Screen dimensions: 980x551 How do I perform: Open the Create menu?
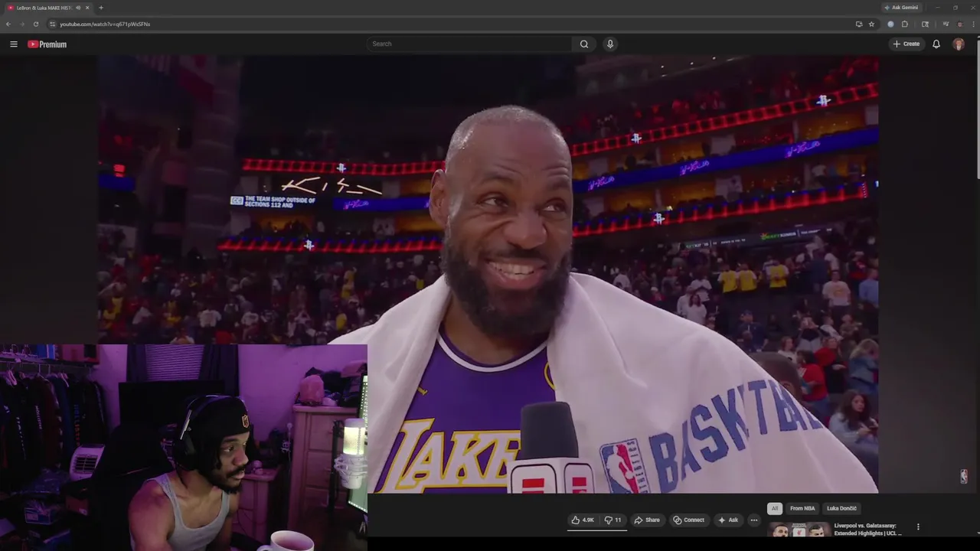pos(906,44)
